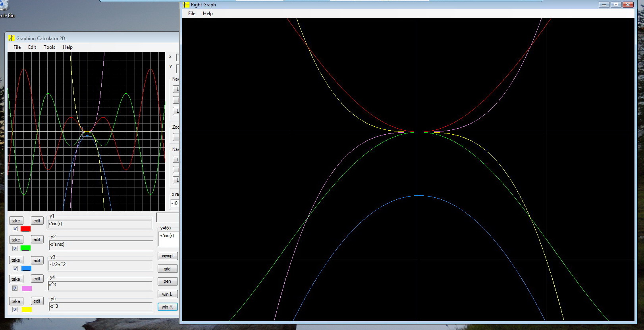Maximize the Right Graph window
Image resolution: width=644 pixels, height=330 pixels.
[x=616, y=5]
